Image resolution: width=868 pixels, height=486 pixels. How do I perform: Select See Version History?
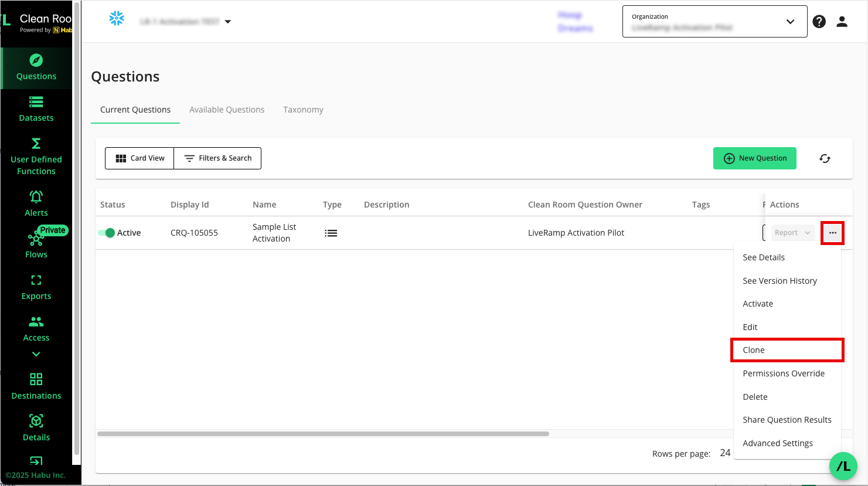coord(787,281)
